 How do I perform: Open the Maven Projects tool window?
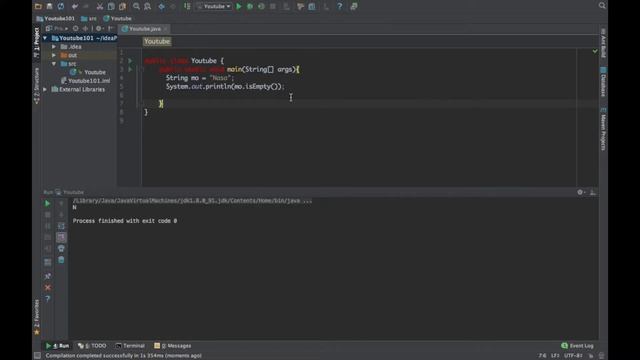tap(603, 129)
